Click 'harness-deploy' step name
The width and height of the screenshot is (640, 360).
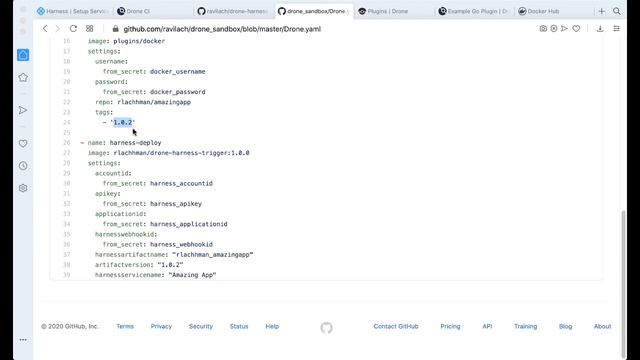click(x=136, y=143)
